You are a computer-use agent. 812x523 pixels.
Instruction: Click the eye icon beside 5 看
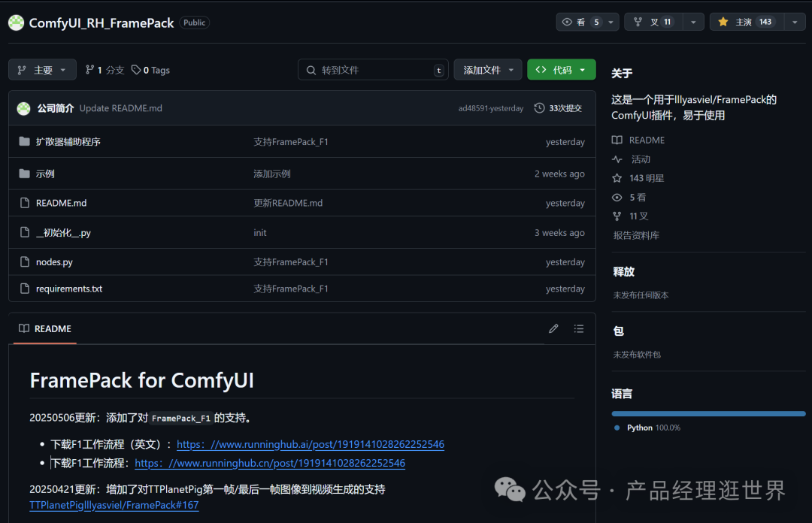coord(617,198)
